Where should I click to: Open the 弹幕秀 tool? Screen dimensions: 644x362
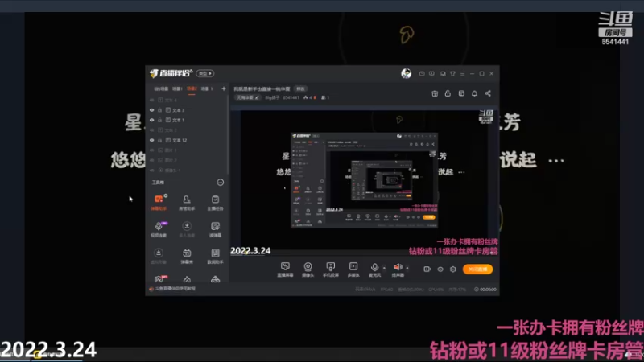[x=187, y=256]
